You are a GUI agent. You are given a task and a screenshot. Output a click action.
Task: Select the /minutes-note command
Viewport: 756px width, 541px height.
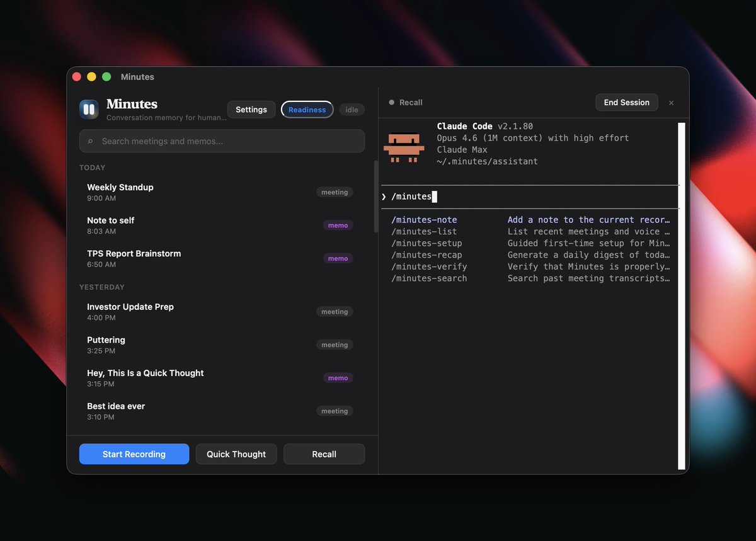(530, 220)
